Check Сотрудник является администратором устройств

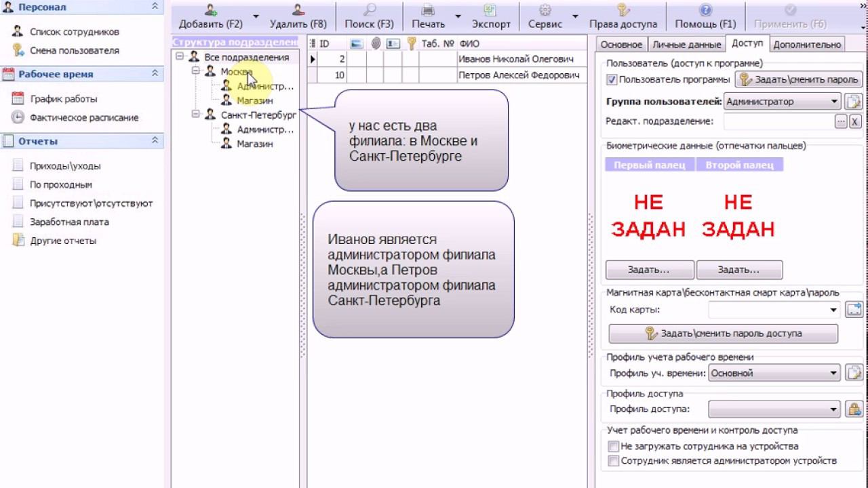tap(613, 461)
